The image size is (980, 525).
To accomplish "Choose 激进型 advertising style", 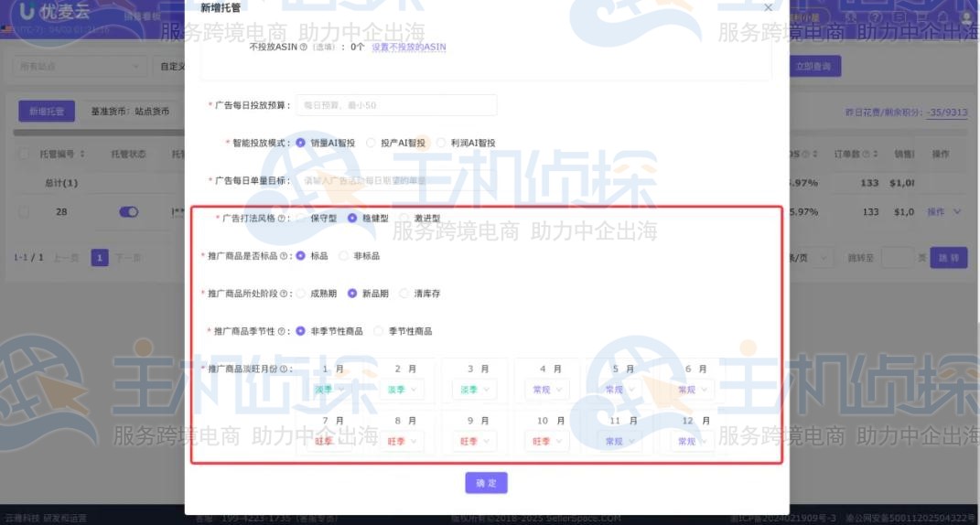I will pyautogui.click(x=404, y=219).
